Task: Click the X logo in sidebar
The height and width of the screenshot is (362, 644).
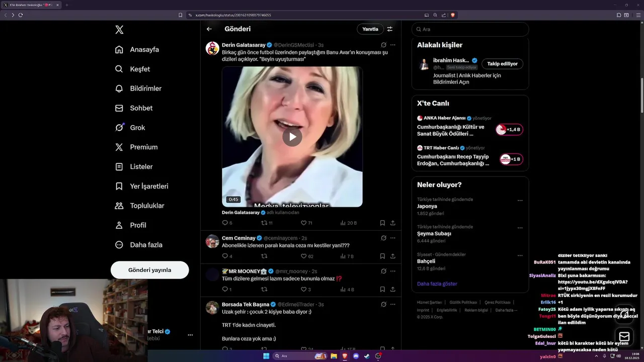Action: pos(119,30)
